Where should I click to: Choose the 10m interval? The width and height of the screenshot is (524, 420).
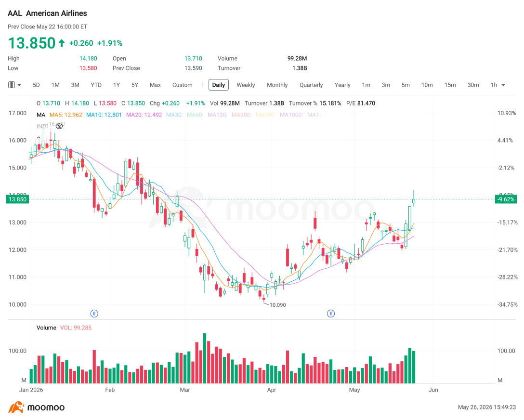coord(427,85)
